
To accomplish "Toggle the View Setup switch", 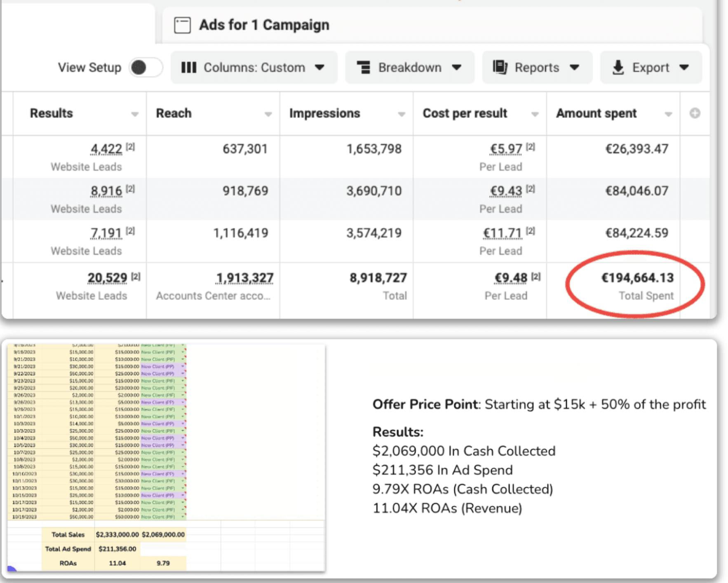I will tap(146, 68).
